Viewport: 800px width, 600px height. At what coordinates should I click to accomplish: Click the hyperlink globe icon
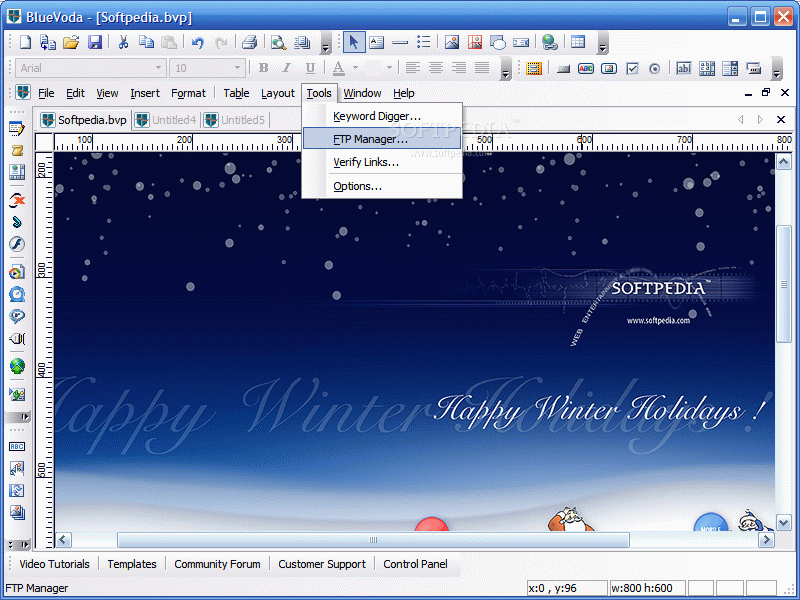(x=549, y=42)
